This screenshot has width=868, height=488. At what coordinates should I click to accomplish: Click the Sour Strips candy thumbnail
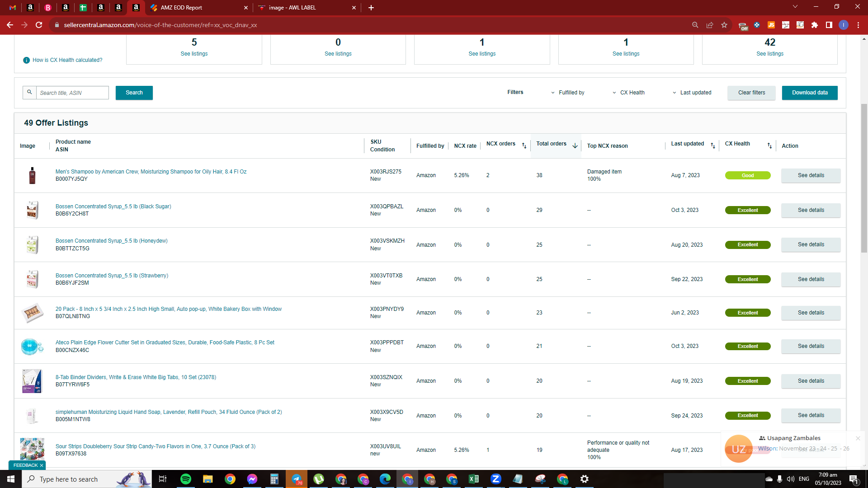(x=33, y=450)
